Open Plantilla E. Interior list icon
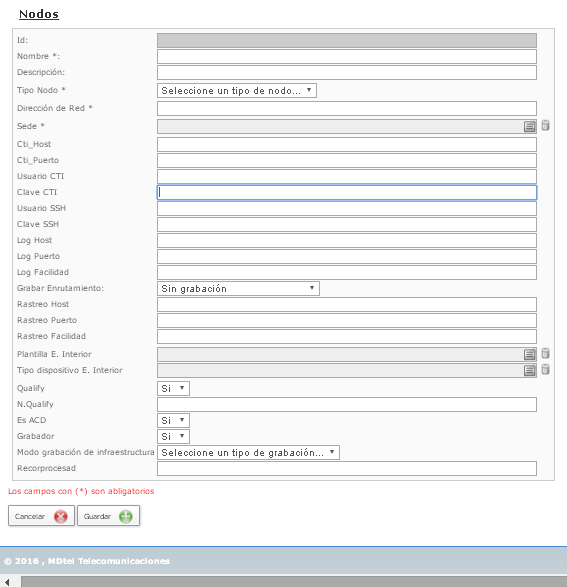This screenshot has width=567, height=587. pyautogui.click(x=529, y=354)
